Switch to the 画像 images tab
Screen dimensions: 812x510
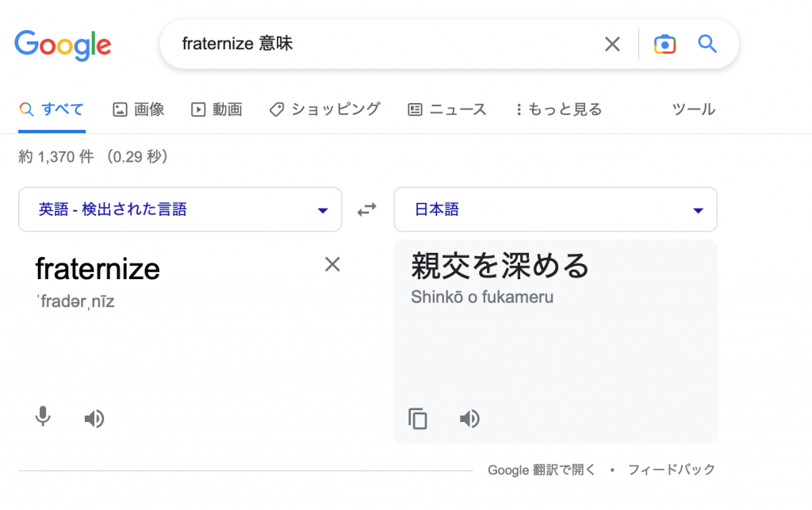point(139,109)
